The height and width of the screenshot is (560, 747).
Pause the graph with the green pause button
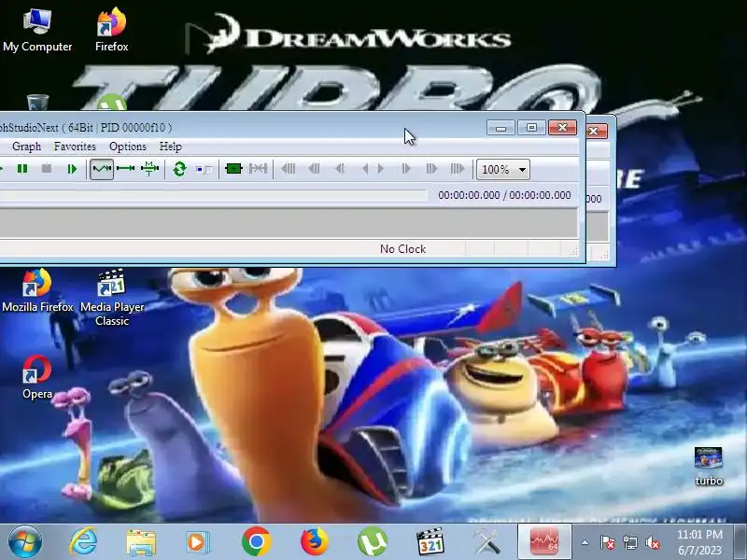point(21,169)
